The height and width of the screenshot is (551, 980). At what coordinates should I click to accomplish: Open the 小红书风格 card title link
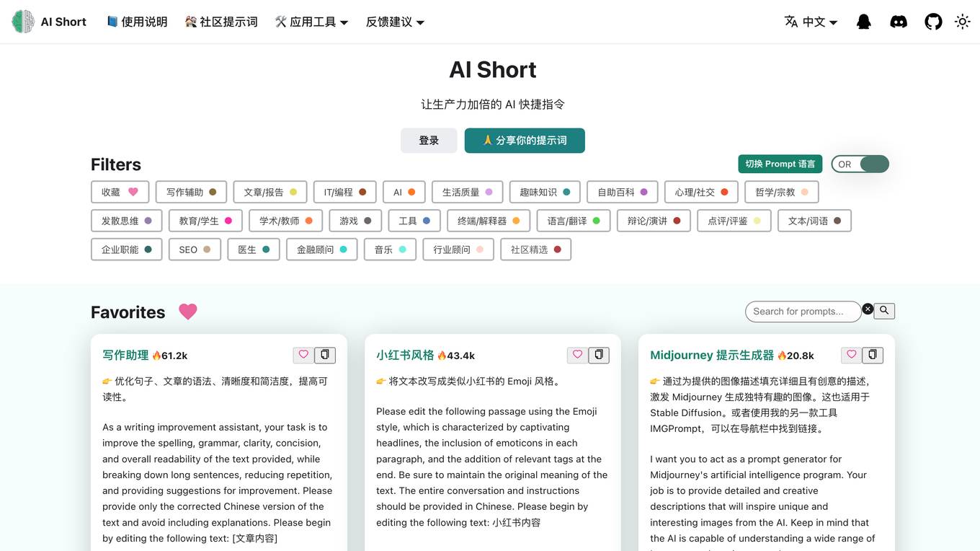405,355
